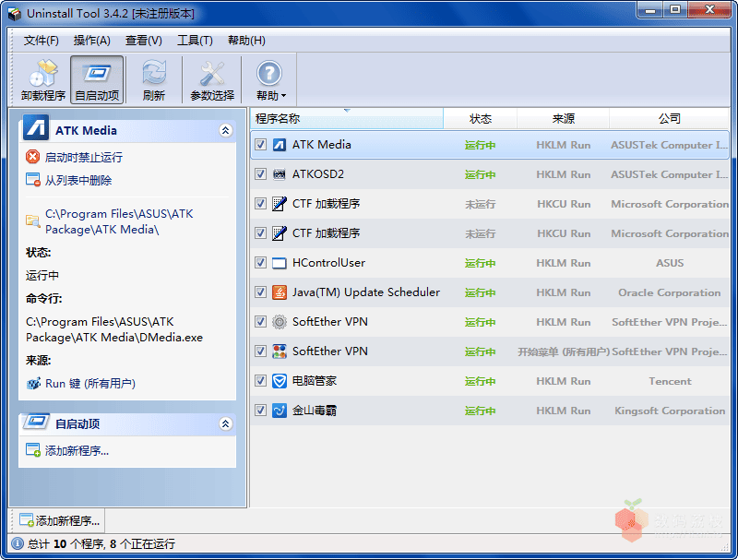Click the HControlUser window icon
This screenshot has width=738, height=560.
point(280,263)
